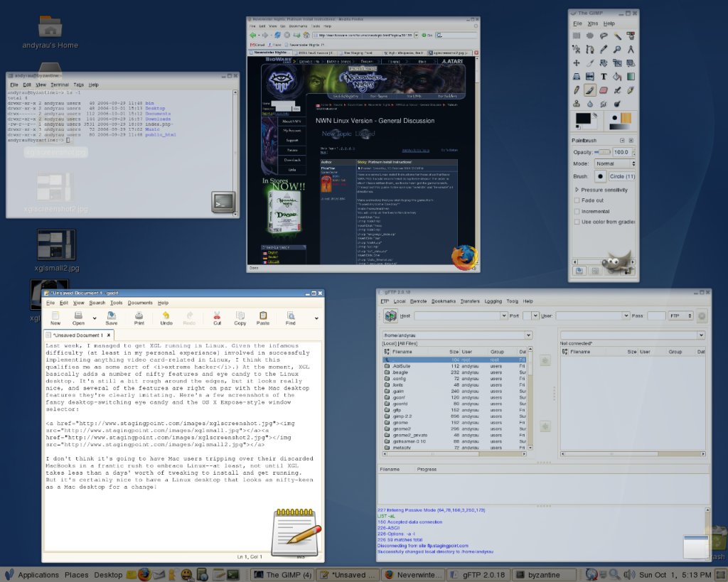The width and height of the screenshot is (728, 582).
Task: Click the gFTP 2.0.18 taskbar button
Action: tap(479, 574)
